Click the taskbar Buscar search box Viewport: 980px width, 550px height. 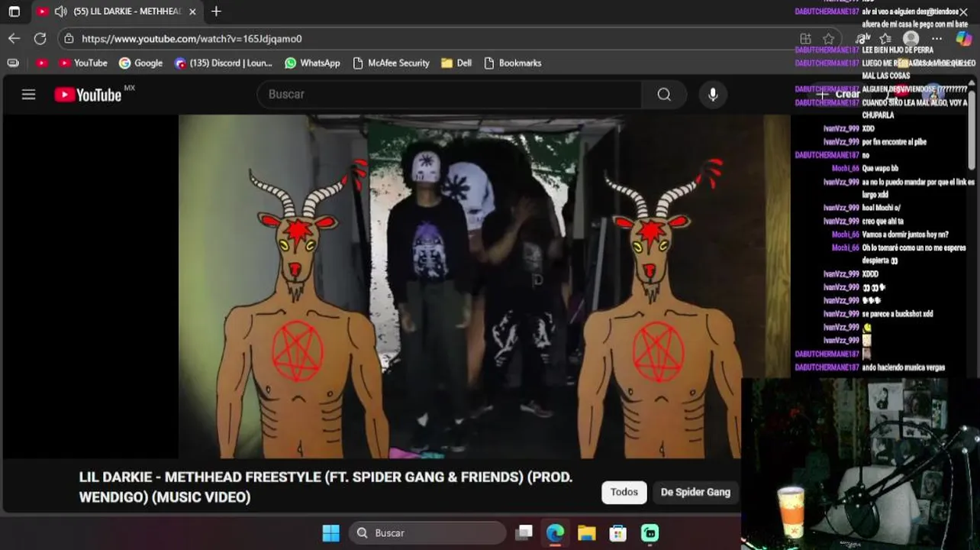click(428, 532)
